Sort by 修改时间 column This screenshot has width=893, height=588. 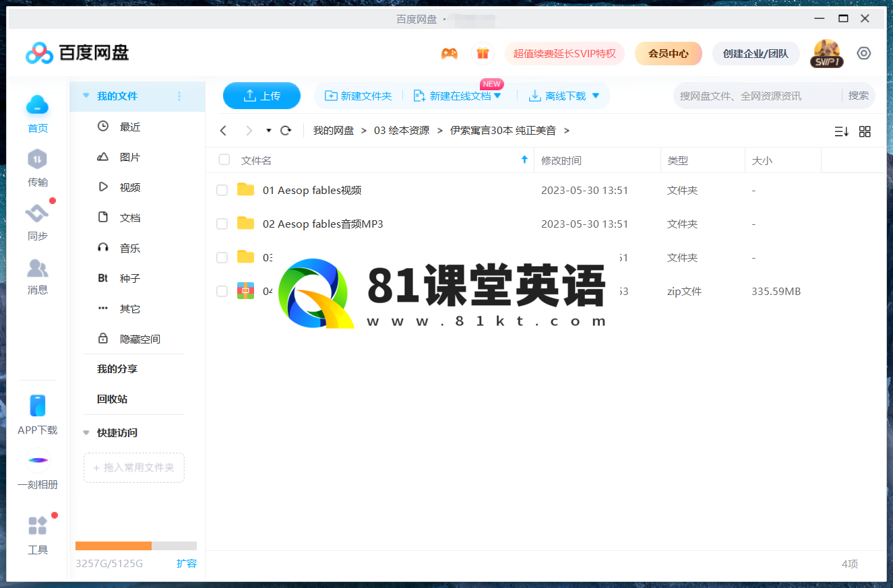point(561,160)
